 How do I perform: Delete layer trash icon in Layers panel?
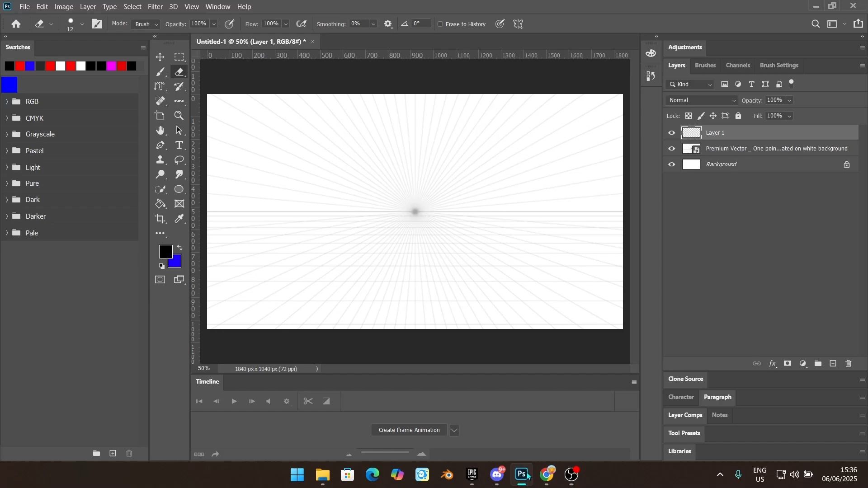pos(849,364)
